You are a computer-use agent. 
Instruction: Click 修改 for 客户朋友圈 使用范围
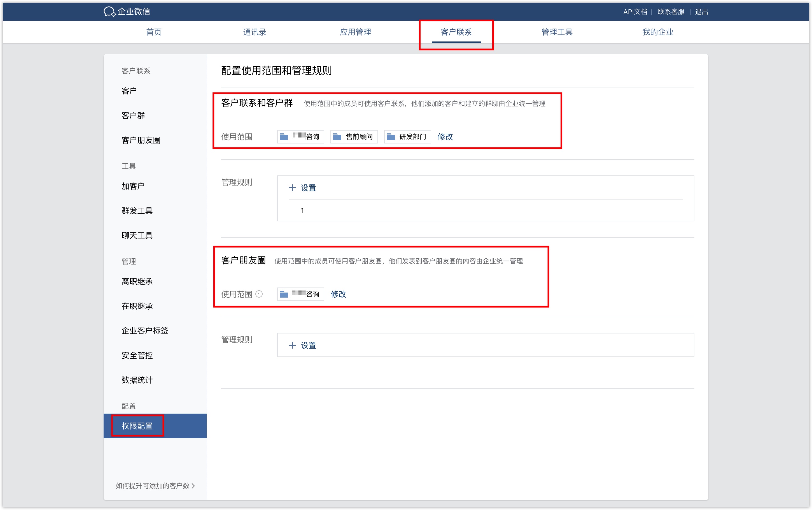tap(338, 294)
